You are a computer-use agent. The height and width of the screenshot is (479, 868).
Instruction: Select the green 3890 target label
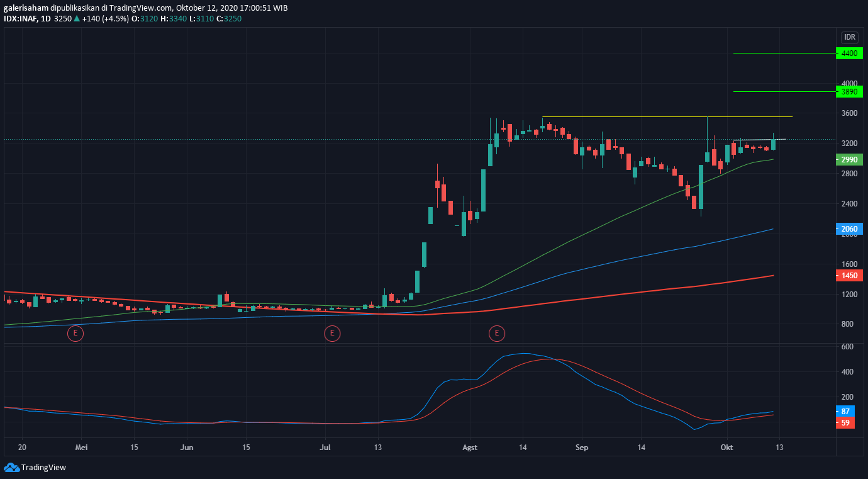pos(849,92)
